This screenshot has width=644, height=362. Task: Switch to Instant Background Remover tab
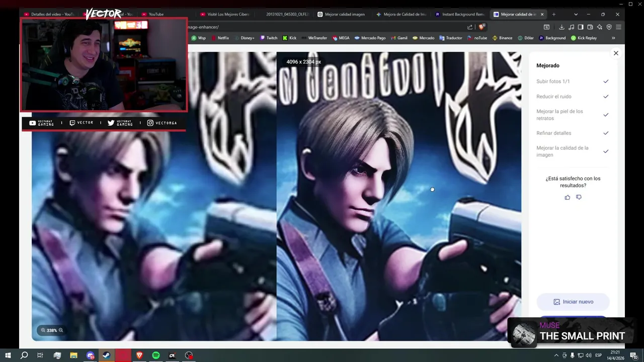point(460,14)
